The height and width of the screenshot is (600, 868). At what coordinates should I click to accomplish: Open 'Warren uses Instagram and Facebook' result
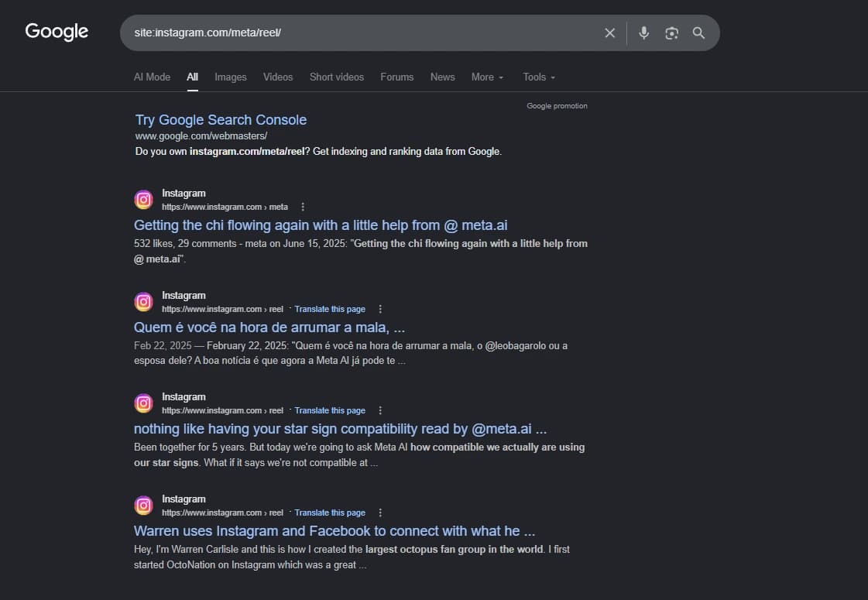[x=335, y=531]
